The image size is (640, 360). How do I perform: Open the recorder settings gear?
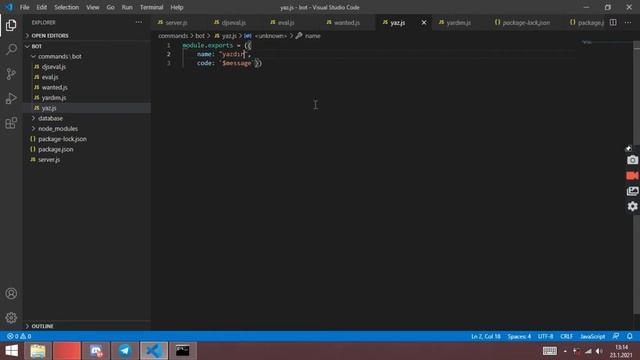pos(632,206)
